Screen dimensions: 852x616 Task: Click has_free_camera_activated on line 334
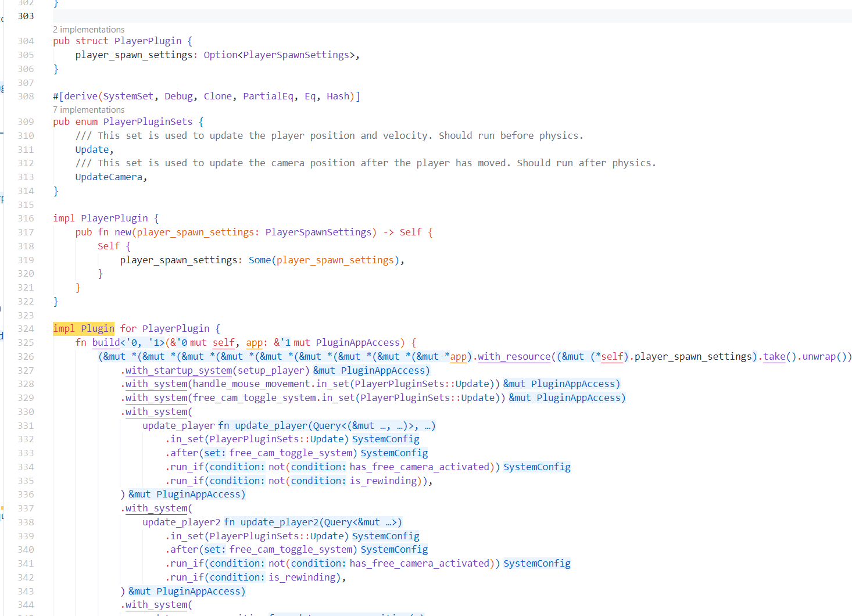(x=419, y=467)
